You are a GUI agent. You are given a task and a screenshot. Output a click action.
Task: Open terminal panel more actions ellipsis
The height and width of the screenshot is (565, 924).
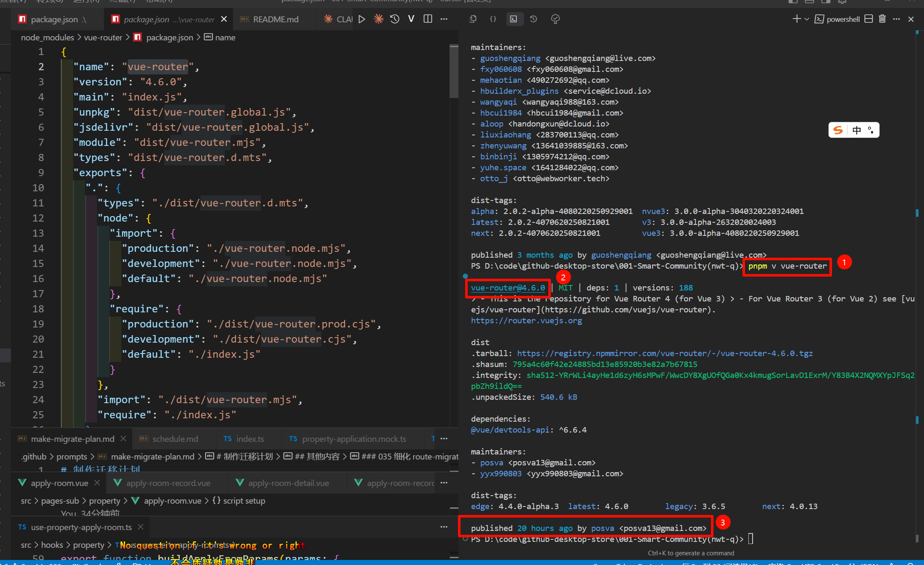click(897, 19)
